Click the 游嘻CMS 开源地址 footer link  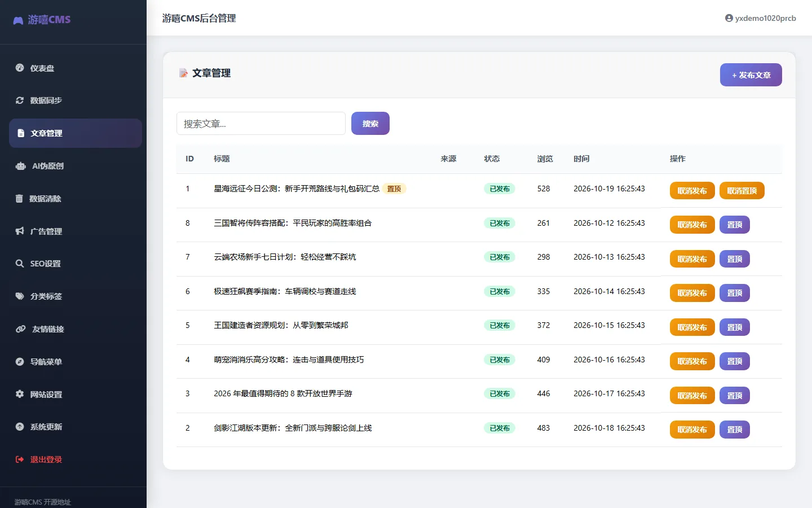43,502
